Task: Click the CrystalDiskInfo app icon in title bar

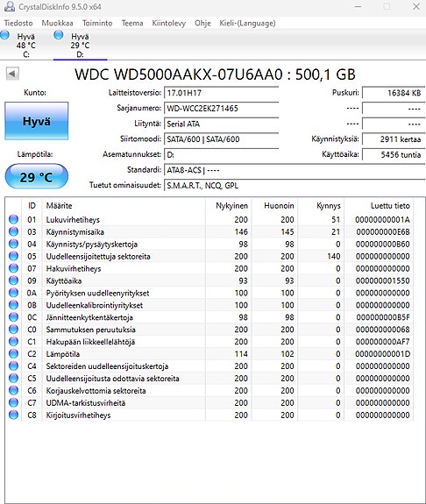Action: pos(10,6)
